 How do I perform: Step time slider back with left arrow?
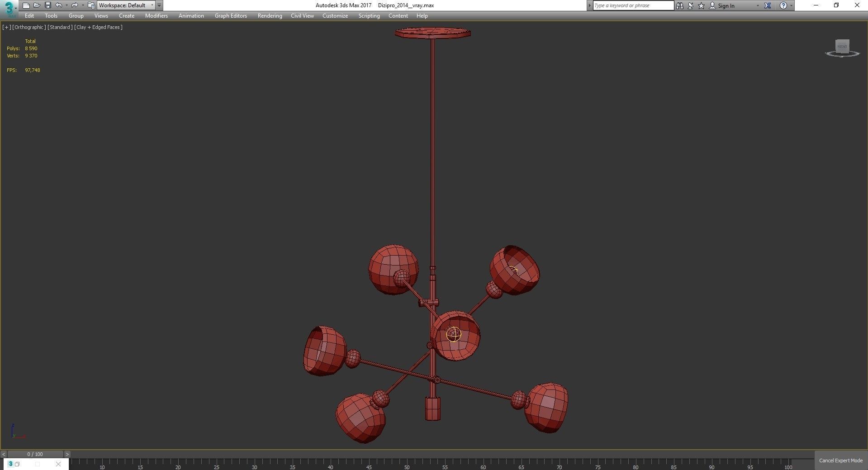4,454
